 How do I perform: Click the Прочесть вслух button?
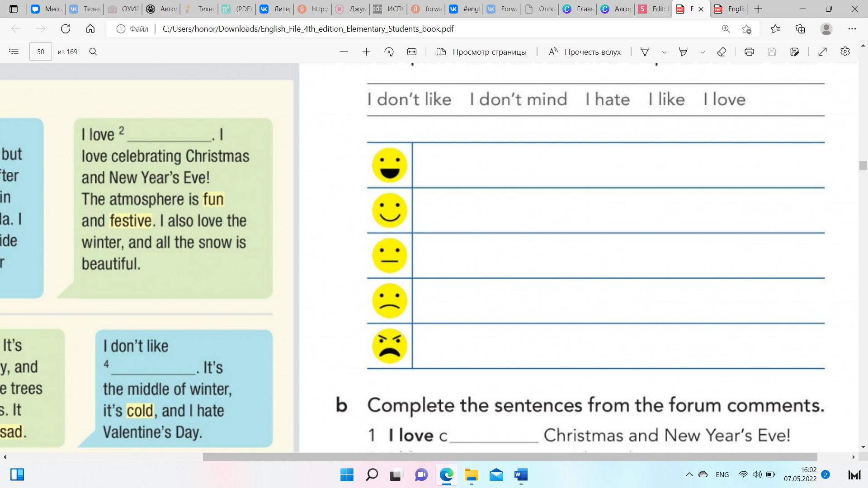pos(585,52)
